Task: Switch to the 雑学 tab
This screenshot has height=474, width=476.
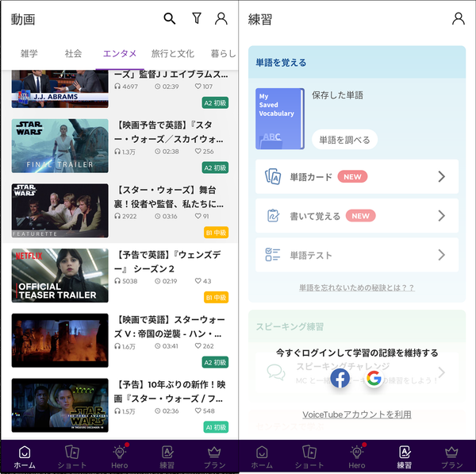Action: pos(29,53)
